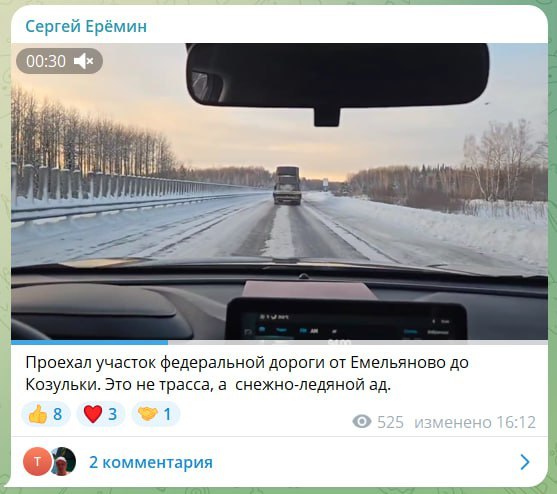Toggle the red heart reaction
This screenshot has height=494, width=557.
pos(101,414)
